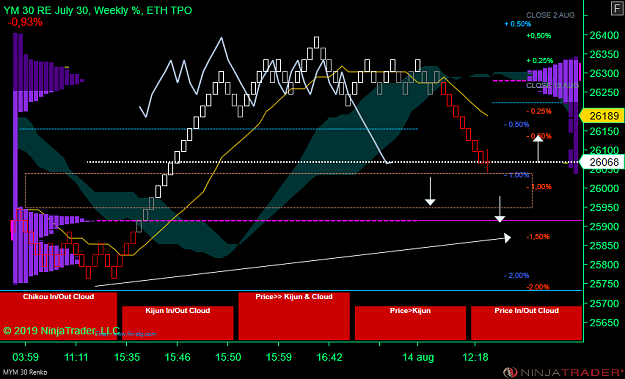Screen dimensions: 625x379
Task: Click the 12:18 time axis label
Action: [475, 357]
